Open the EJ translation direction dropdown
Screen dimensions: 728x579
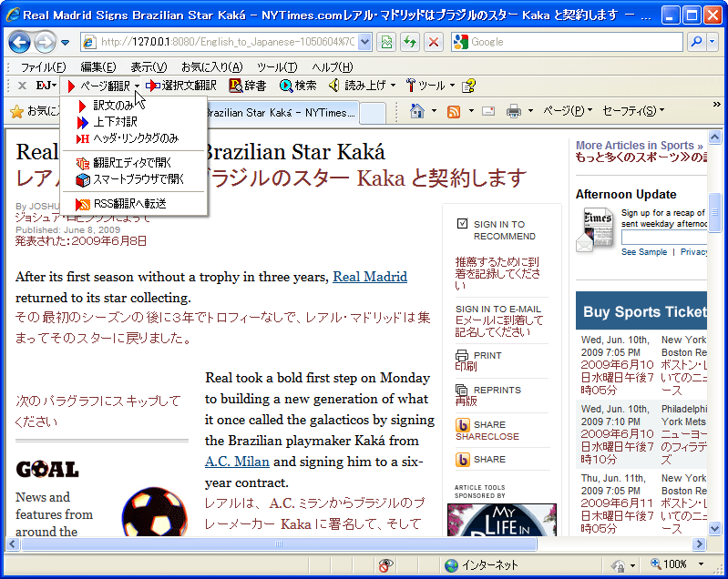pyautogui.click(x=46, y=86)
